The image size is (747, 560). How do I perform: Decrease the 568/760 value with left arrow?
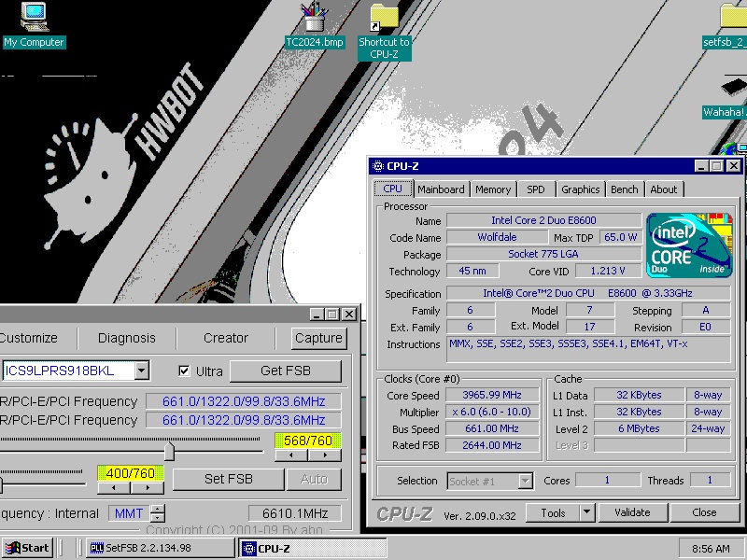291,455
